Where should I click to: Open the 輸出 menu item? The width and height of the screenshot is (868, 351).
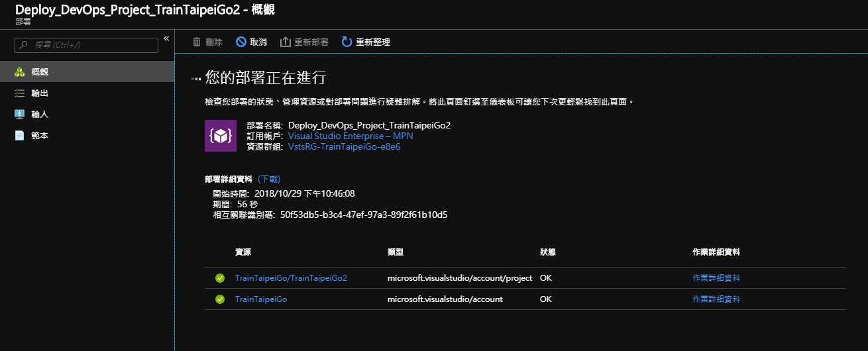coord(87,93)
